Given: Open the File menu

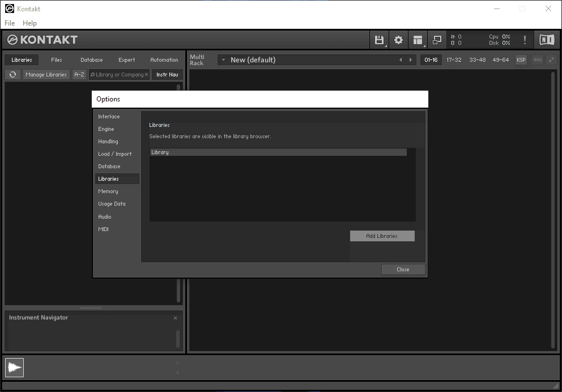Looking at the screenshot, I should click(x=10, y=23).
